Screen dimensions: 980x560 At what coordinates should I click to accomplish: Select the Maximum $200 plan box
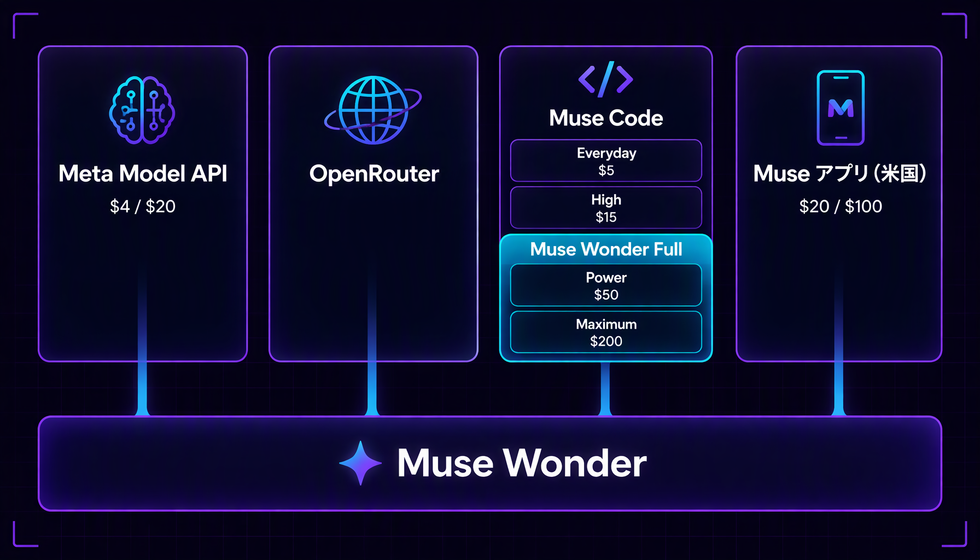(606, 332)
